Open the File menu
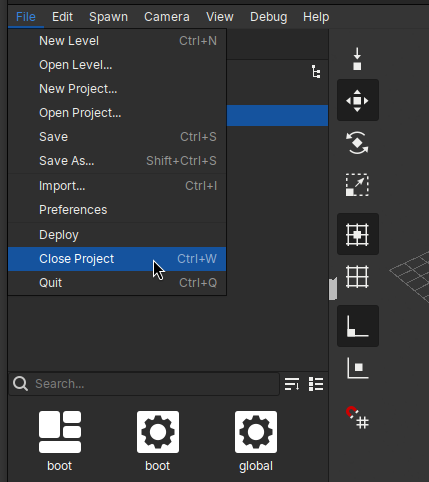Image resolution: width=429 pixels, height=482 pixels. (26, 17)
